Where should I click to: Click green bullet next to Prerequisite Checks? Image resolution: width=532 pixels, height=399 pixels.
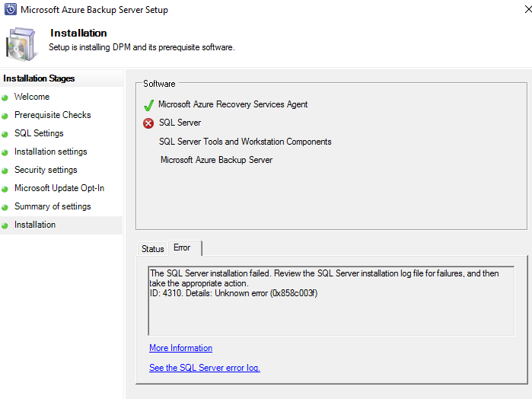5,117
